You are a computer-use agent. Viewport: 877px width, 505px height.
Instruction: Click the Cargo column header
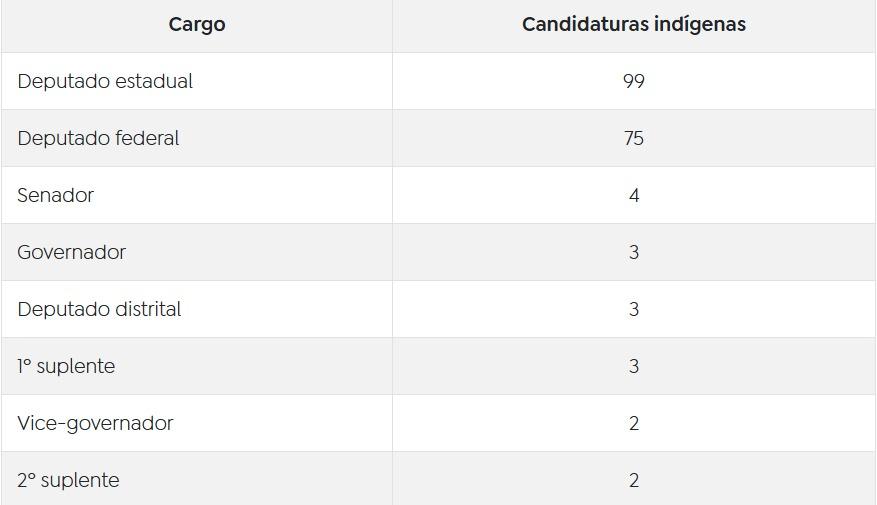(x=197, y=24)
